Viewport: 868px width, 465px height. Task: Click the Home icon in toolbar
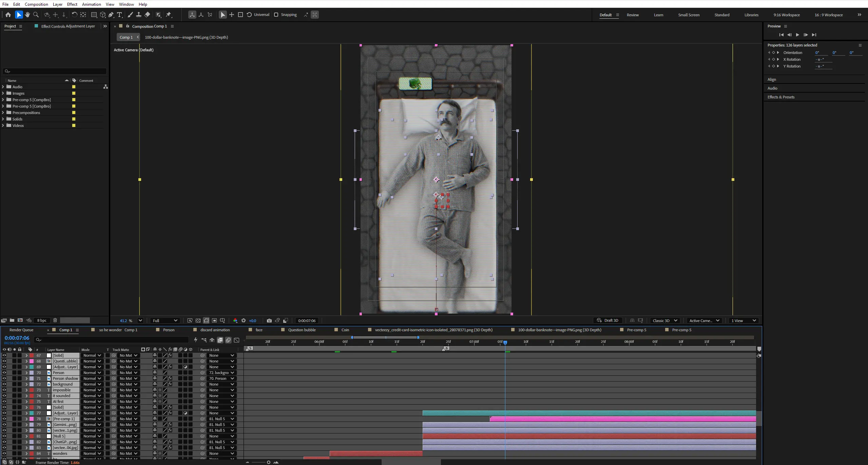point(8,15)
